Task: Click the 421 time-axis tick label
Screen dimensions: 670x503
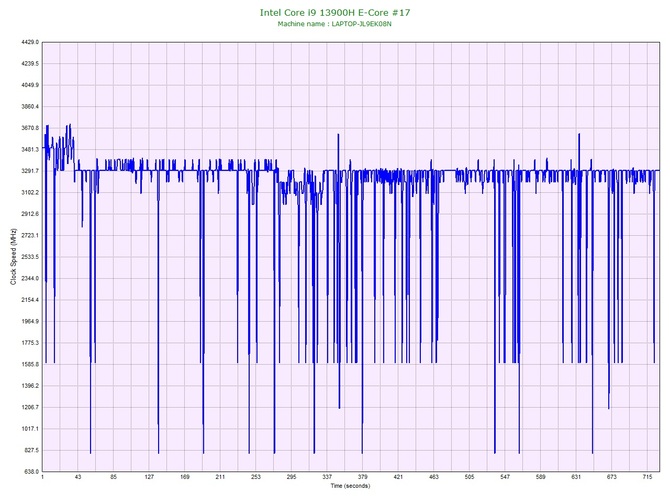Action: (x=398, y=477)
